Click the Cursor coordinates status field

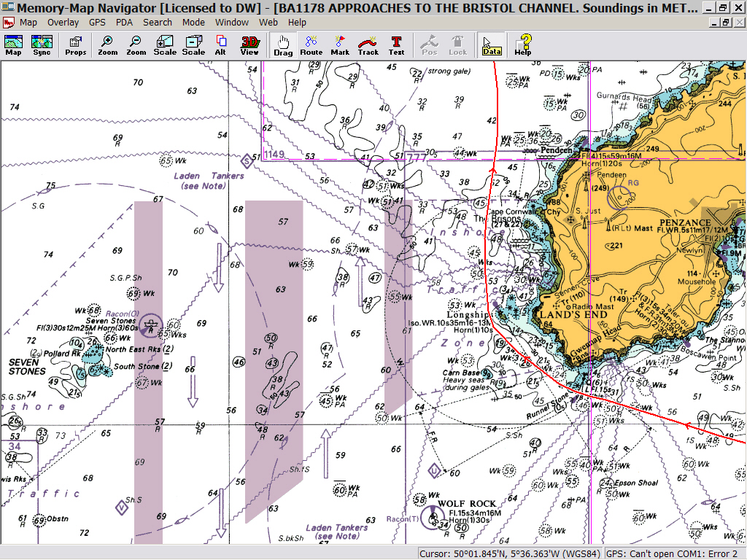pyautogui.click(x=510, y=554)
